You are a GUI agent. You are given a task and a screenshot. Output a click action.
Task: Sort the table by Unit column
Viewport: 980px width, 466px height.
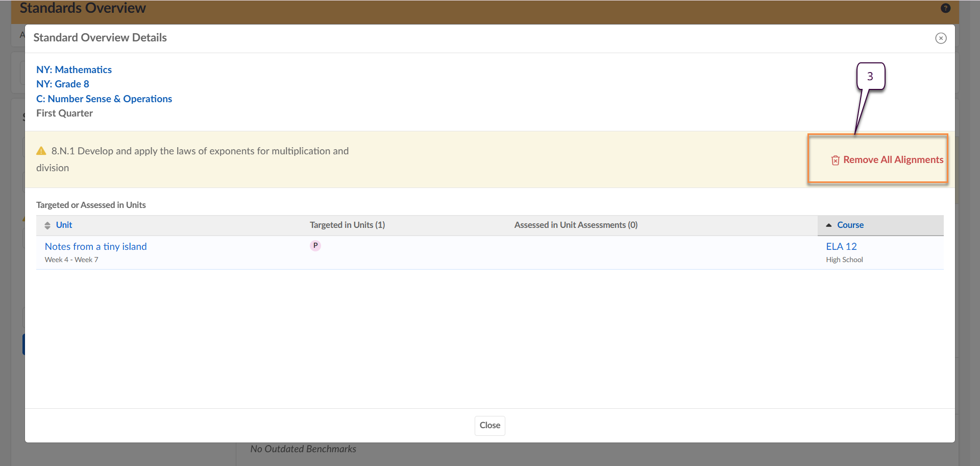[64, 225]
